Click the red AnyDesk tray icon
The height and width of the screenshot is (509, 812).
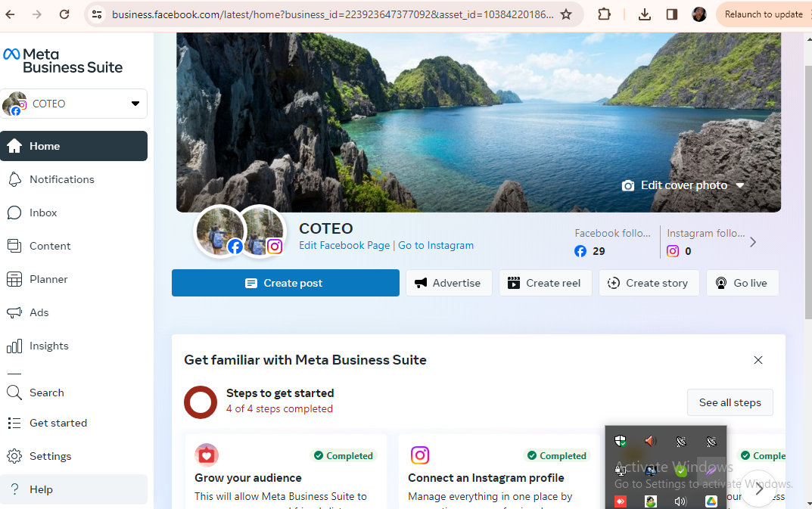point(621,501)
